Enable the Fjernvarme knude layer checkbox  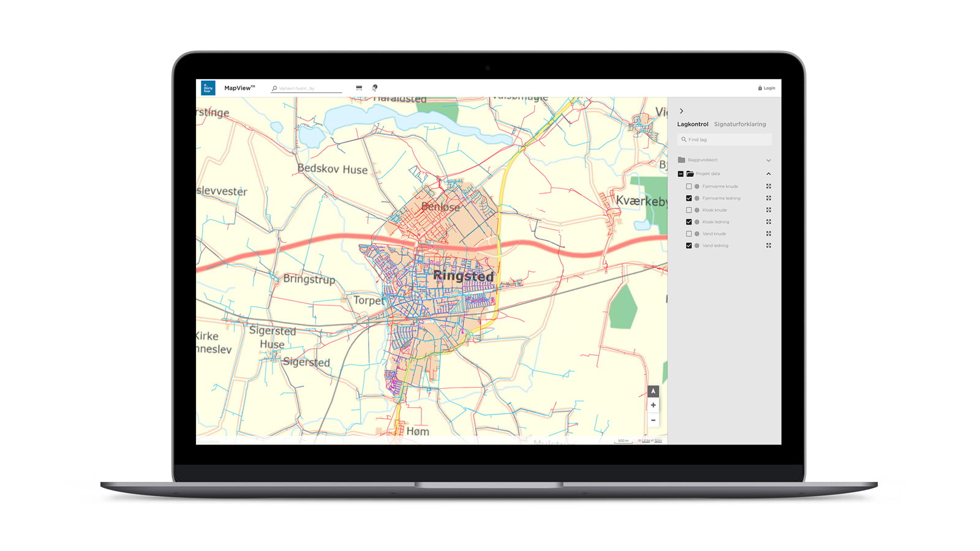coord(689,187)
